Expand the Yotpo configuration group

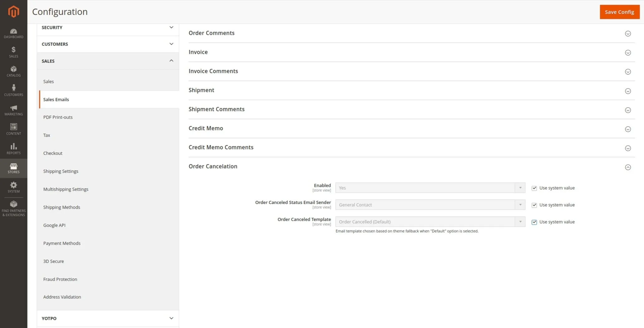coord(108,318)
